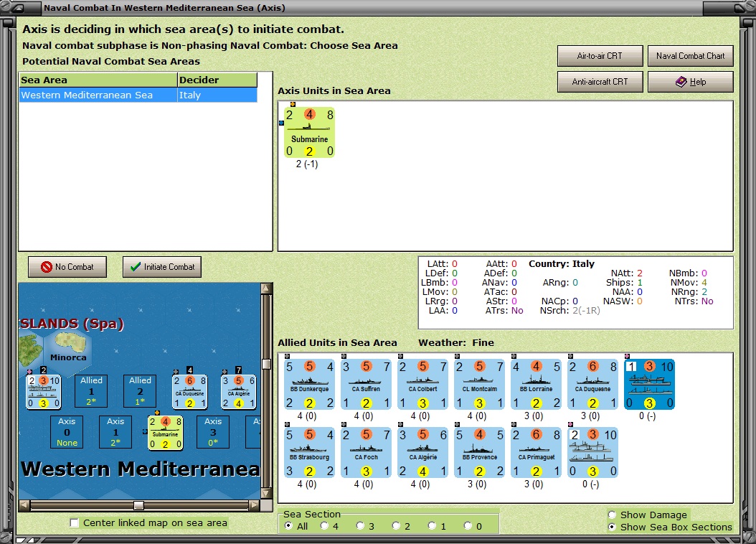This screenshot has width=756, height=544.
Task: Select the CA Primaguet ship counter
Action: pyautogui.click(x=536, y=453)
